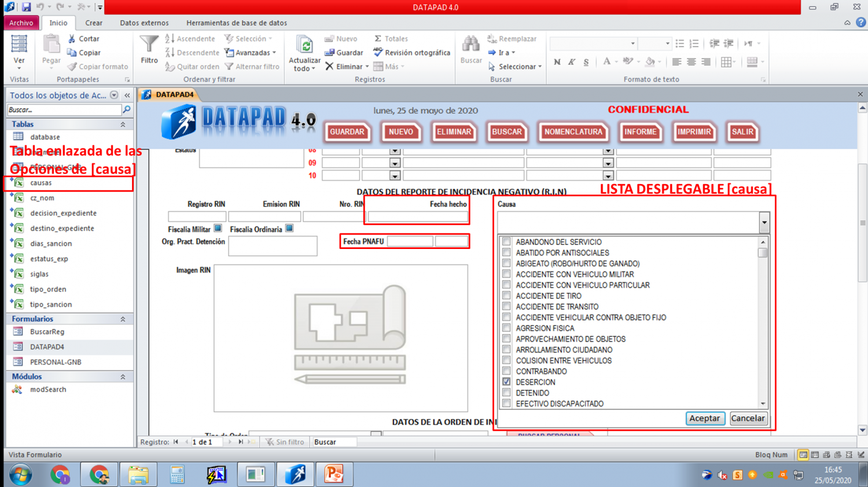The image size is (868, 487).
Task: Click the Totales sigma icon
Action: pos(378,39)
